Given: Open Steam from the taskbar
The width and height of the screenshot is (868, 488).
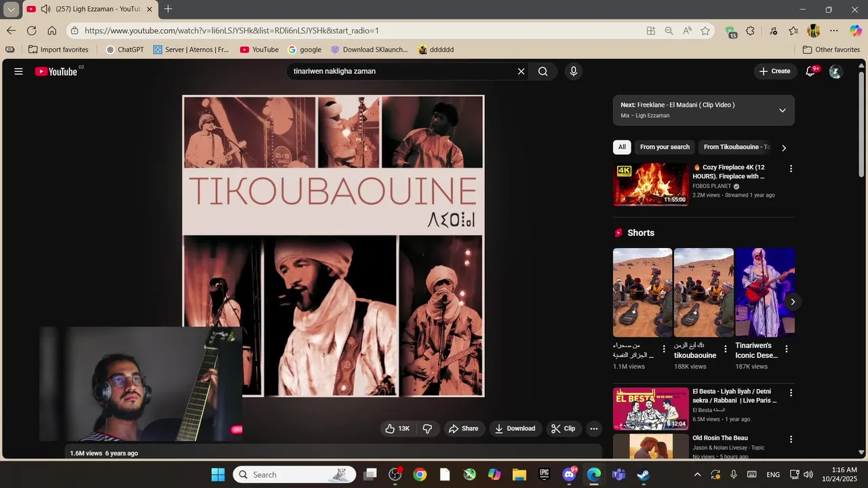Looking at the screenshot, I should pos(644,474).
